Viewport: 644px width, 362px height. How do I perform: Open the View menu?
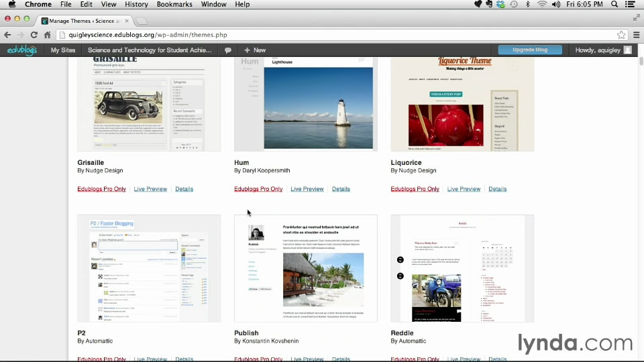point(109,4)
